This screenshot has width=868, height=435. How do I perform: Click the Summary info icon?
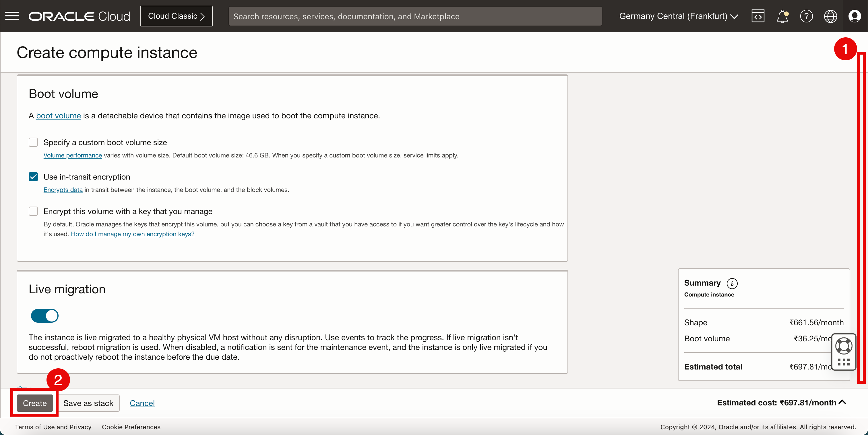pos(732,283)
